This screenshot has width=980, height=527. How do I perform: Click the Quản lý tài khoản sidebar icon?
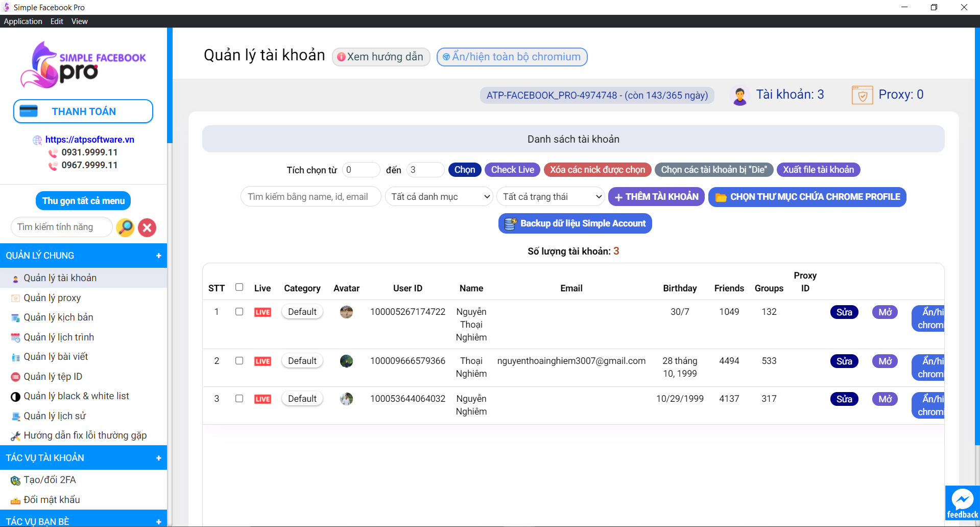click(15, 279)
